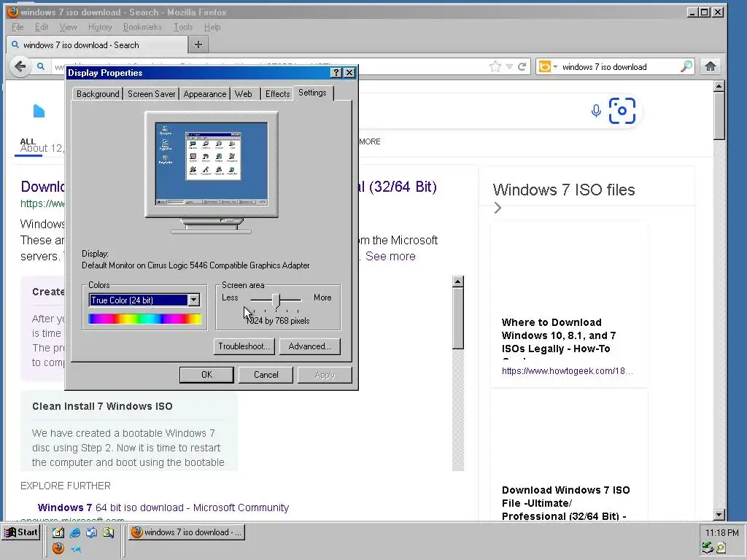747x560 pixels.
Task: Open the Firefox Edit menu
Action: click(42, 27)
